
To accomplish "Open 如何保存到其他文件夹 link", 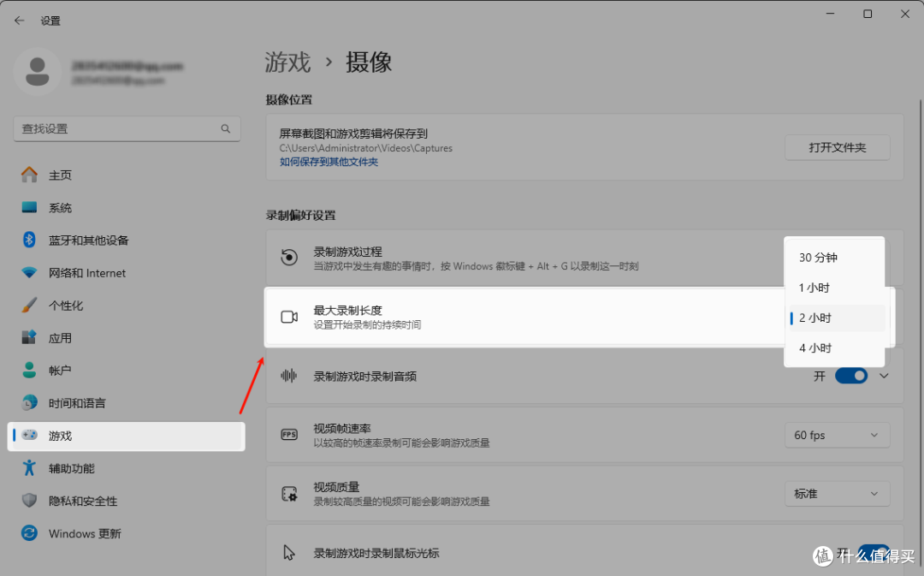I will [x=329, y=162].
